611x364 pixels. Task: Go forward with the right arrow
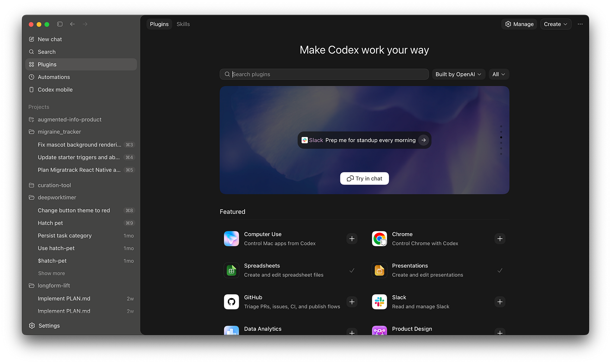(85, 24)
